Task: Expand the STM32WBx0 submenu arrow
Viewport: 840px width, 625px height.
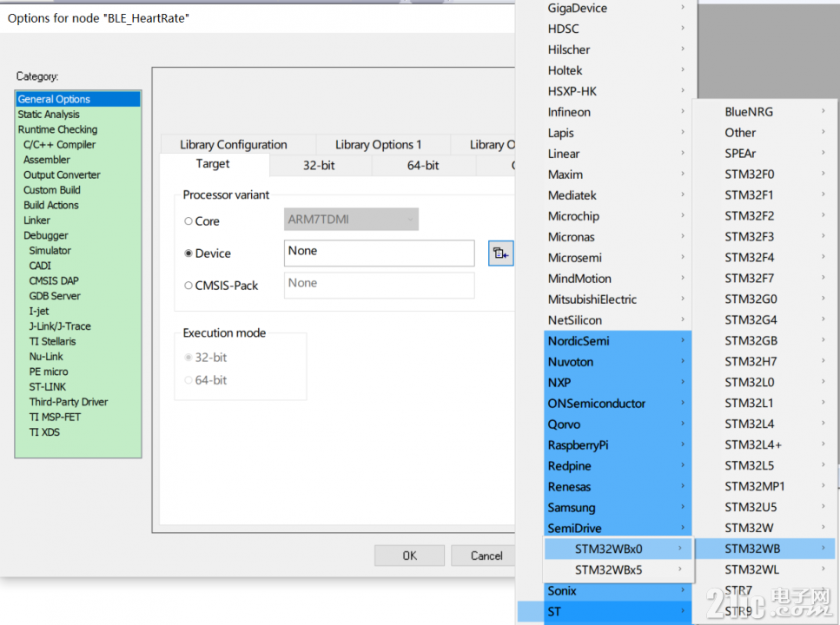Action: pyautogui.click(x=680, y=548)
